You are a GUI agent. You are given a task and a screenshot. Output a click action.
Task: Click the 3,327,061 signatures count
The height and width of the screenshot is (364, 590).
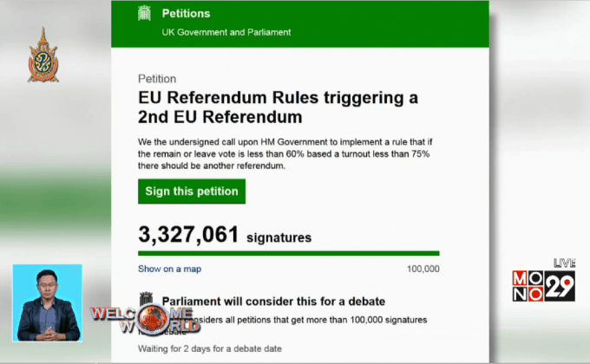[x=224, y=235]
